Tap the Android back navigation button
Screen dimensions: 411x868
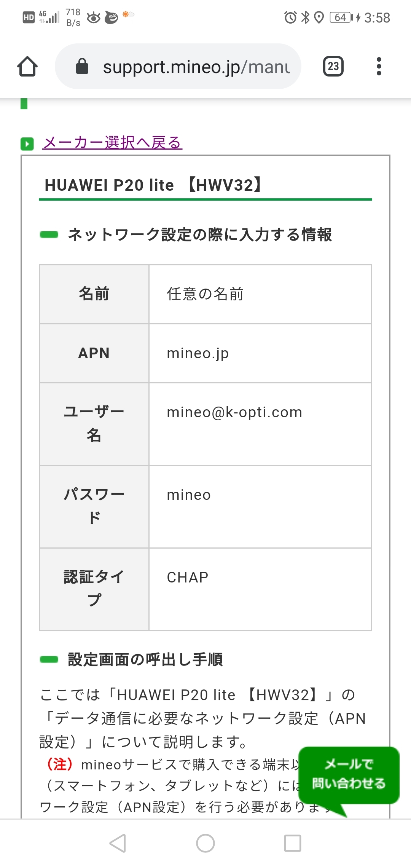(118, 843)
